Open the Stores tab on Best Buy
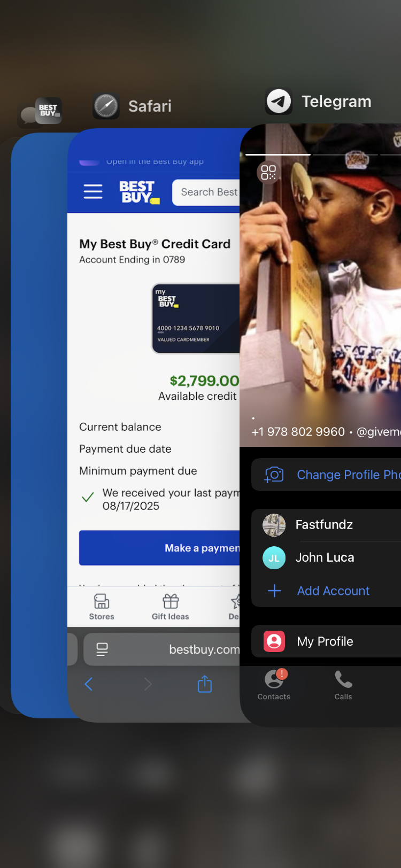Viewport: 401px width, 868px height. point(102,607)
